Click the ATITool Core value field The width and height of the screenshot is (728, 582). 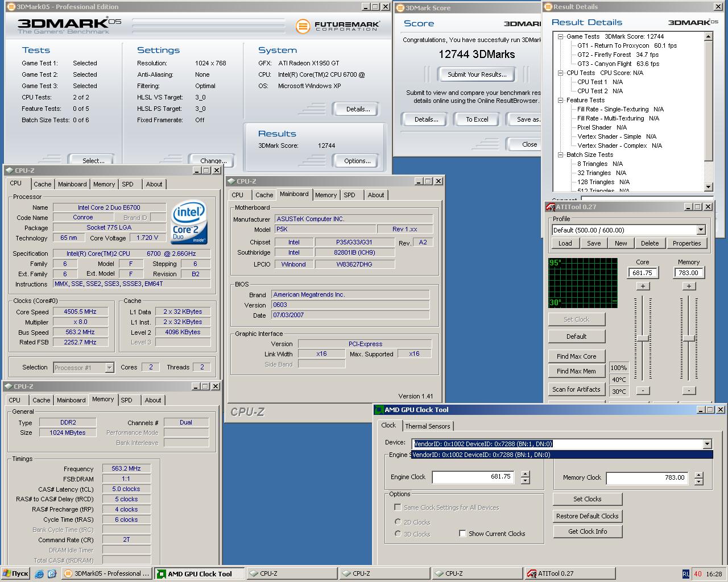pyautogui.click(x=642, y=273)
